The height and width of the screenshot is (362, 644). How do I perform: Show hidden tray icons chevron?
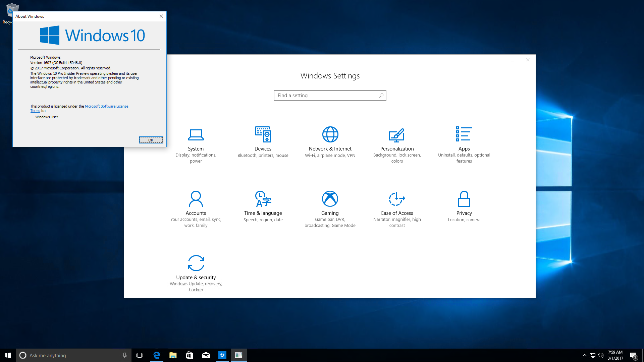(x=584, y=355)
